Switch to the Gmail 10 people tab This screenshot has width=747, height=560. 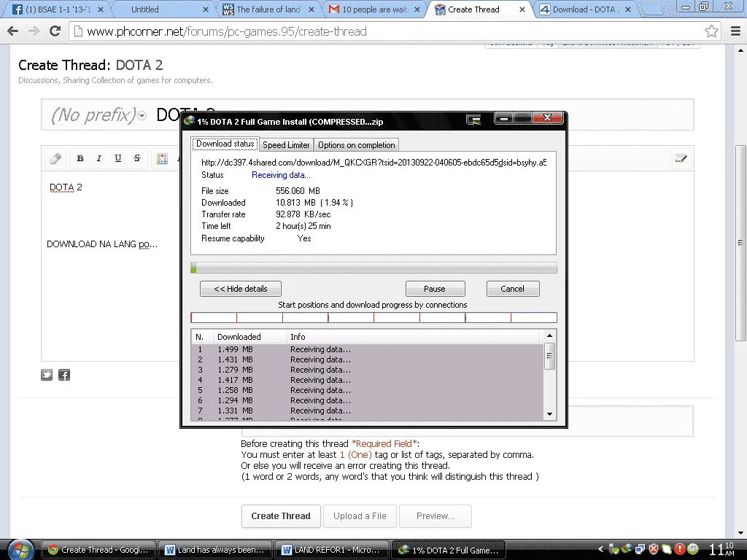[x=374, y=9]
